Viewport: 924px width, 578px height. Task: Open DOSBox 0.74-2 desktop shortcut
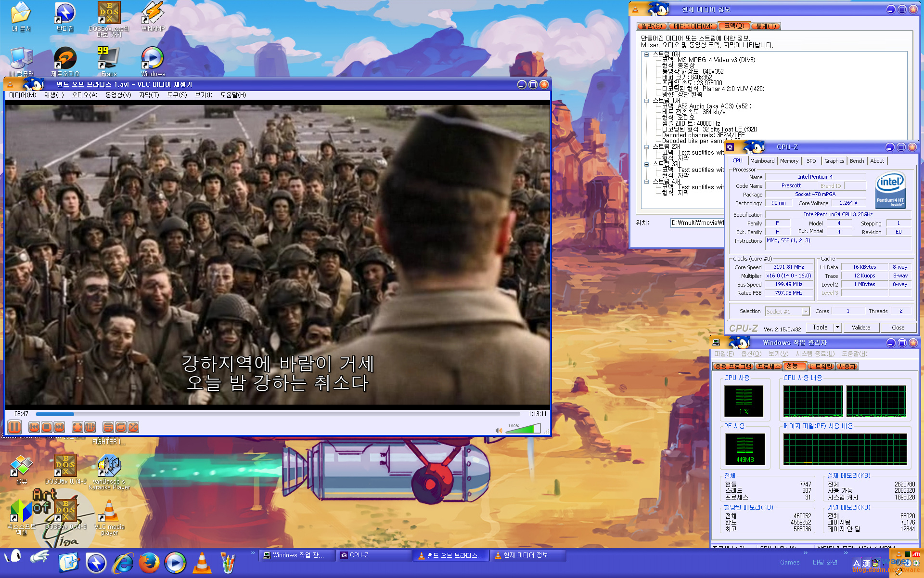click(x=65, y=469)
